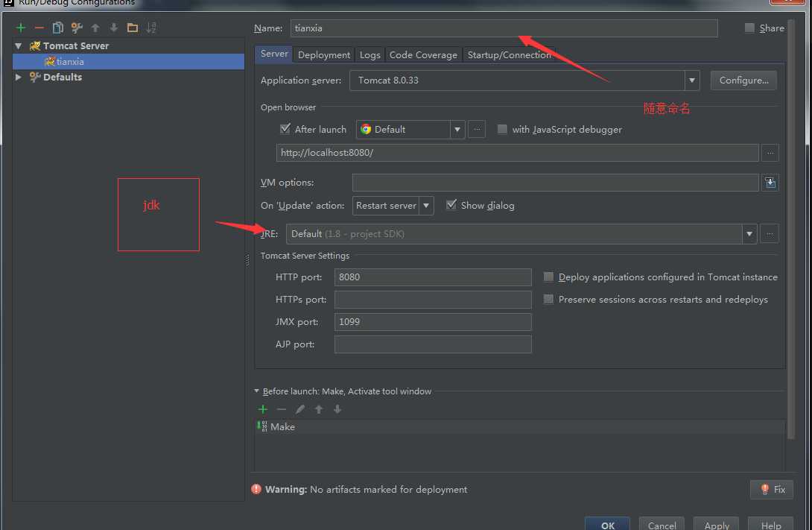Switch to the Code Coverage tab

click(423, 54)
